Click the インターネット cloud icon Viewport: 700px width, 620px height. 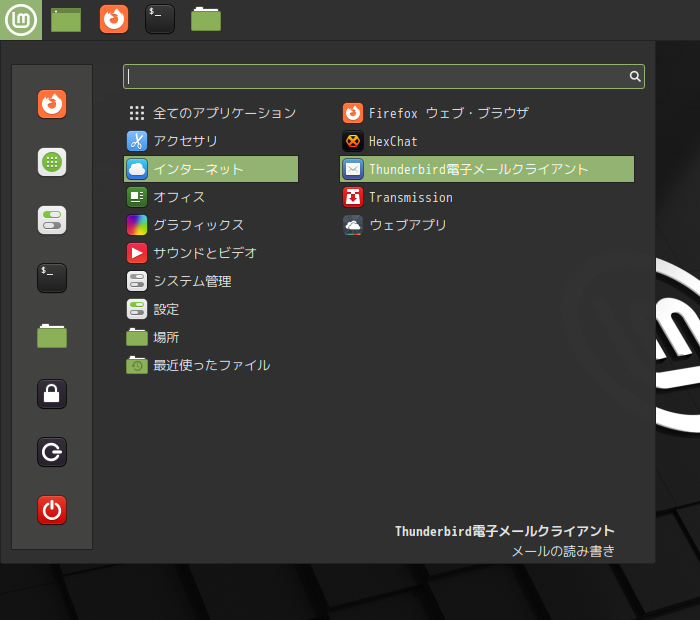coord(137,169)
